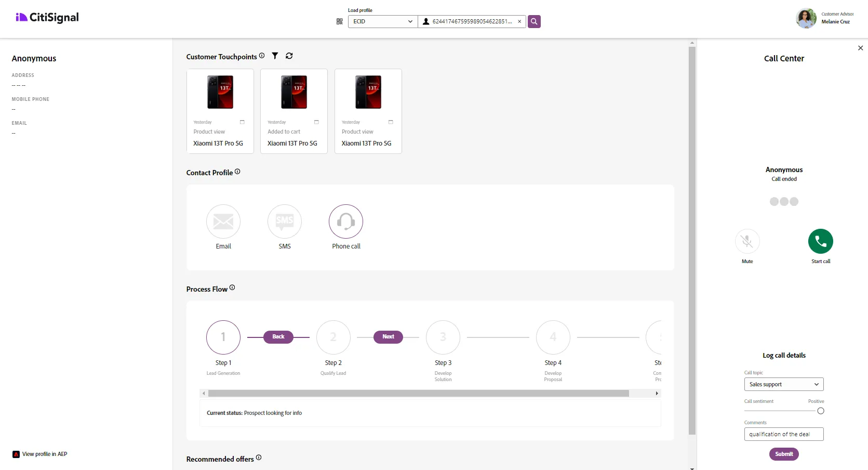Click left arrow of process flow scrollbar
The height and width of the screenshot is (470, 868).
tap(204, 394)
